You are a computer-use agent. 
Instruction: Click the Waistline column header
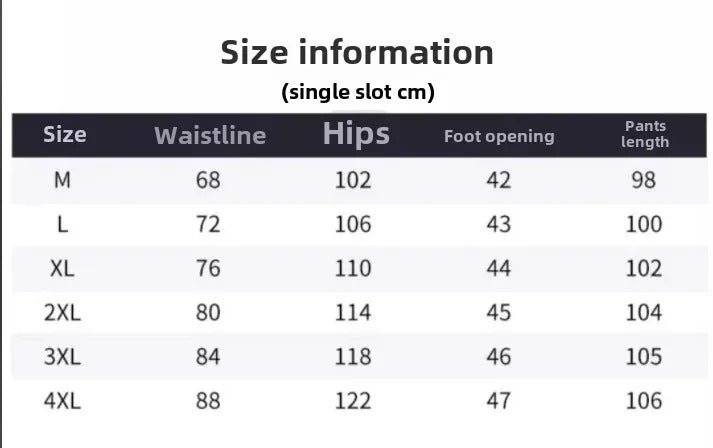(x=210, y=135)
